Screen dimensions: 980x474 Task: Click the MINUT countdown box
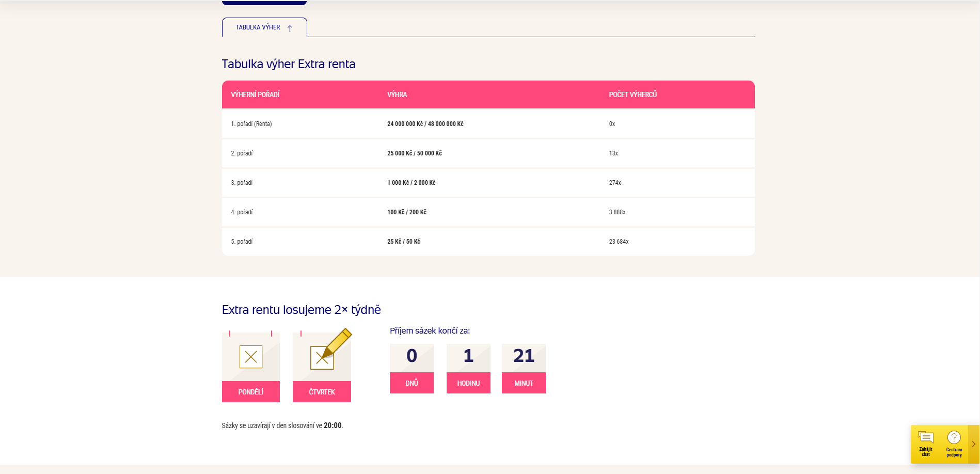[524, 369]
